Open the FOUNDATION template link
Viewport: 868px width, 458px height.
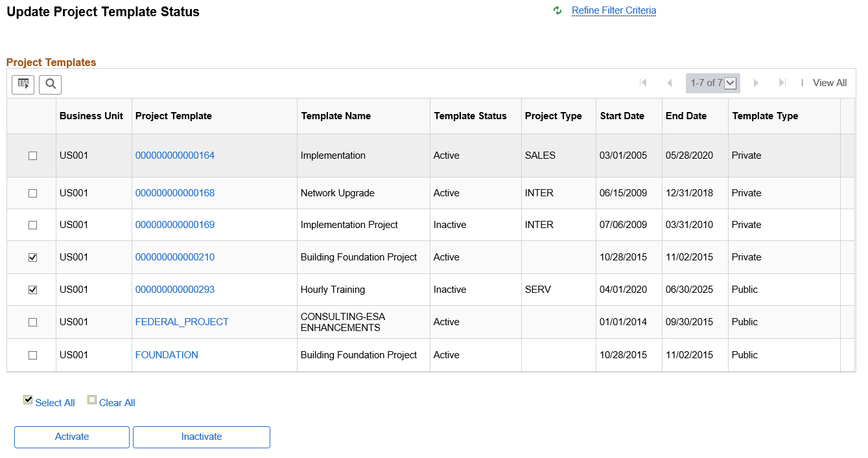point(167,354)
